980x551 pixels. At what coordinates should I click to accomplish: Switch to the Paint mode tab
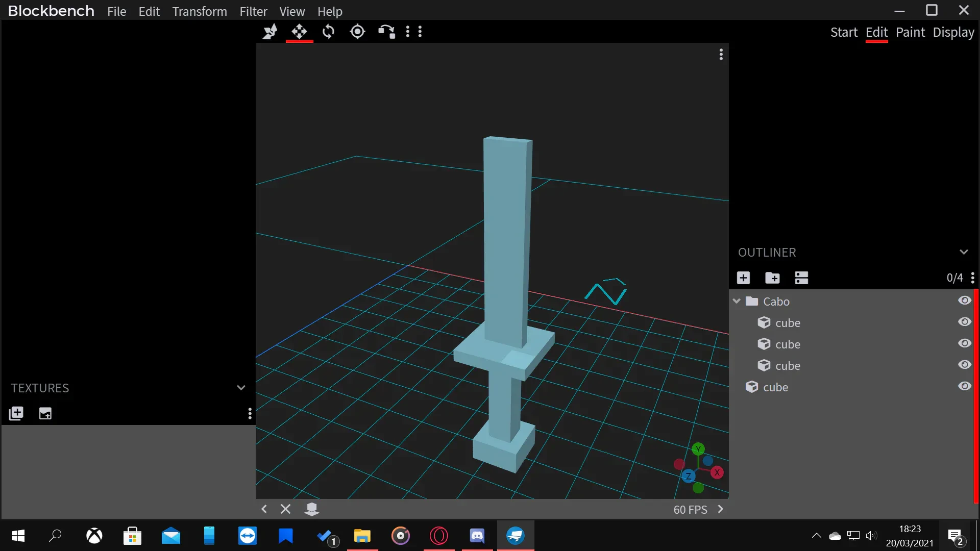pos(910,32)
